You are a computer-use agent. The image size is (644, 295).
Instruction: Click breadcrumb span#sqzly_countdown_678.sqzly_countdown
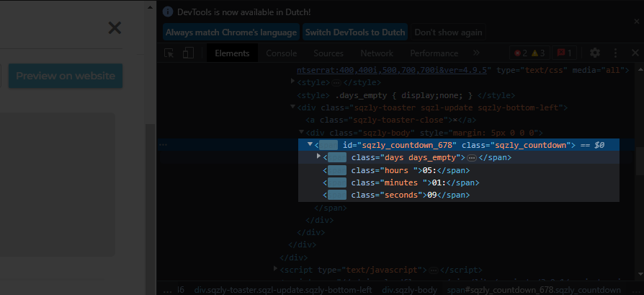click(534, 290)
